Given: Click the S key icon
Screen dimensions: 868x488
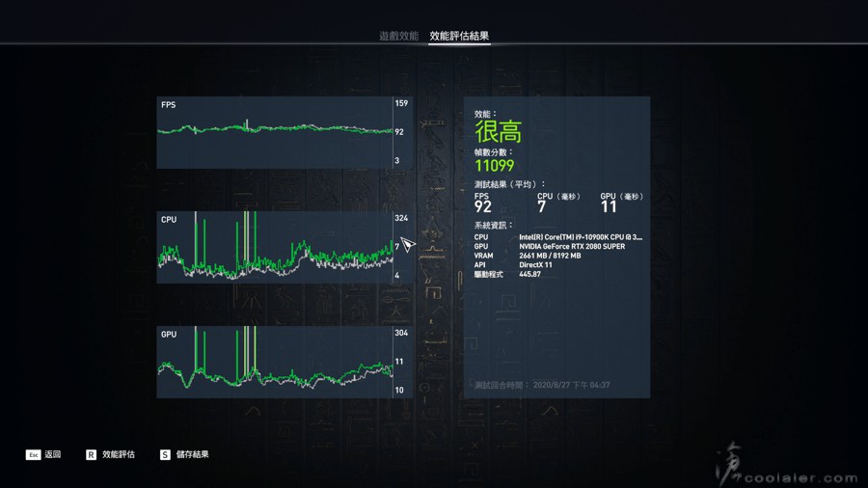Looking at the screenshot, I should pos(165,454).
